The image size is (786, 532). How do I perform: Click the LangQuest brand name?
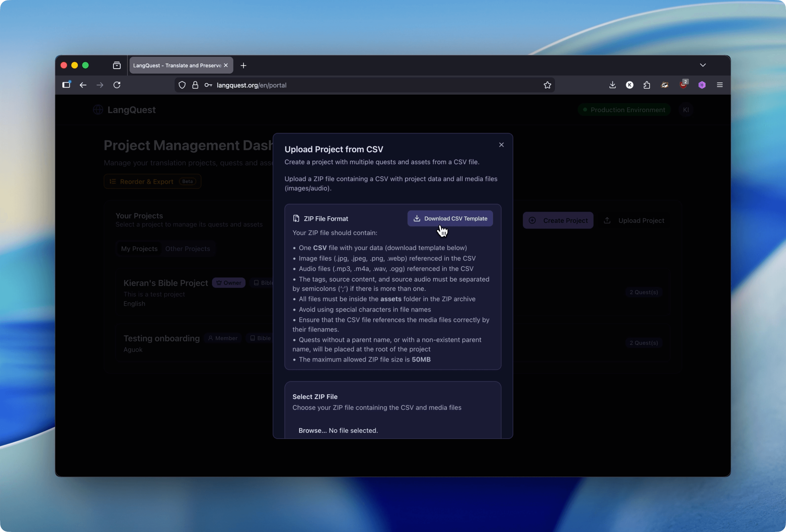click(131, 110)
